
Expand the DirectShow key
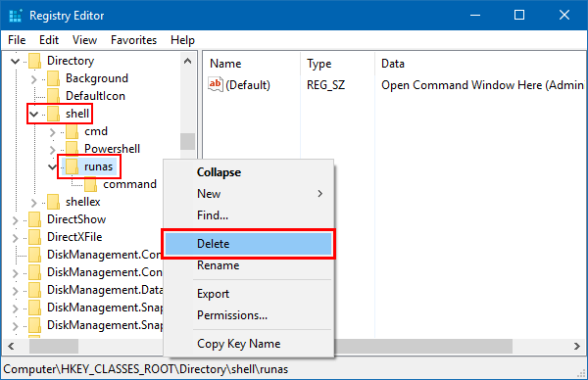click(x=15, y=220)
